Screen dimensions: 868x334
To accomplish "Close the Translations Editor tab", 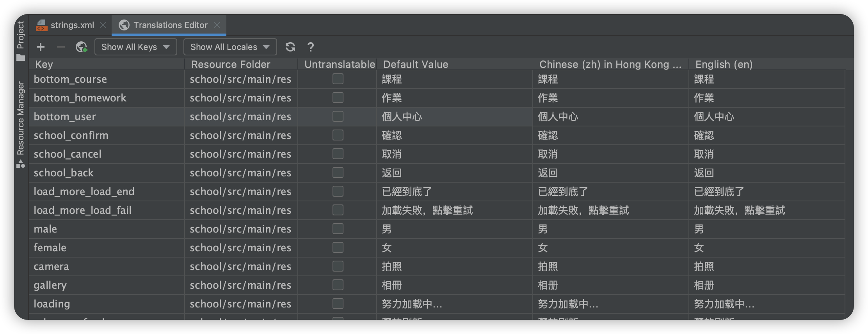I will coord(217,25).
